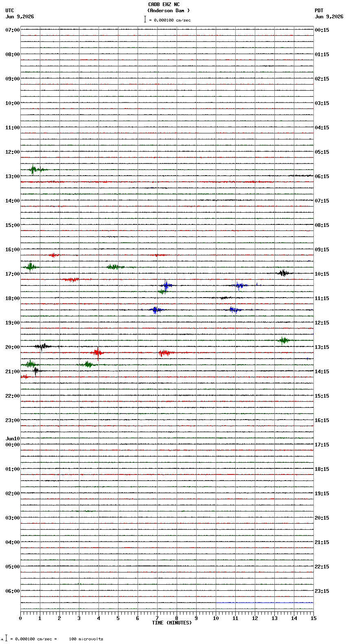The height and width of the screenshot is (644, 346).
Task: Click the 06:00 UTC row label
Action: (x=13, y=591)
